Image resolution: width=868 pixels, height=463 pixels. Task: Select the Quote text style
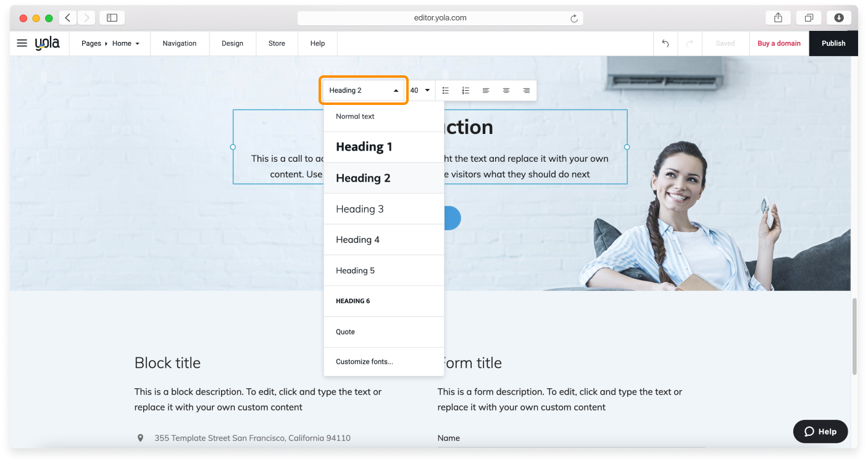point(345,332)
